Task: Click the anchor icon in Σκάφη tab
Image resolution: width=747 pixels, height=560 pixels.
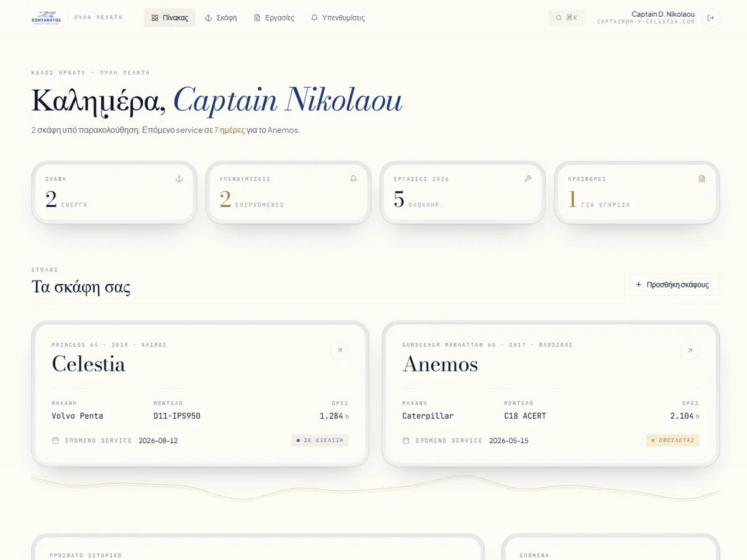Action: (x=209, y=17)
